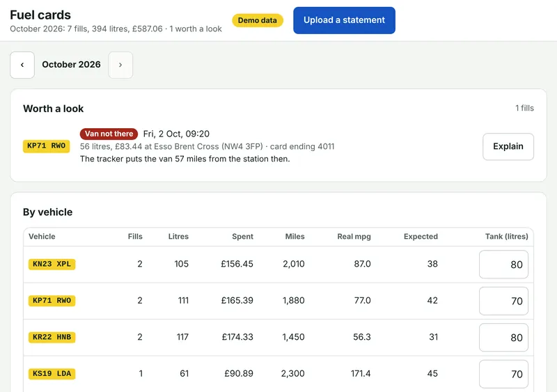Click the 1 fills count label
The height and width of the screenshot is (392, 557).
coord(524,108)
